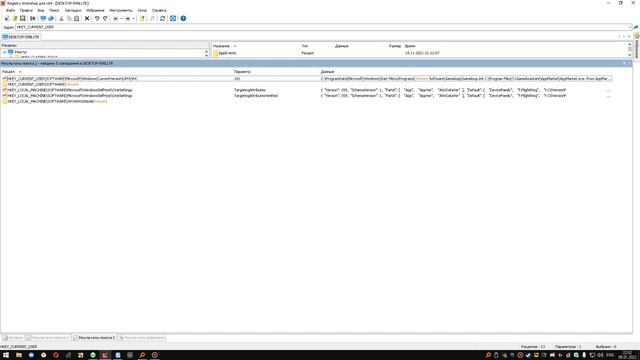This screenshot has width=640, height=360.
Task: Select the HKEY_CURRENT_USER\SOFTWARE folder result row
Action: point(306,84)
